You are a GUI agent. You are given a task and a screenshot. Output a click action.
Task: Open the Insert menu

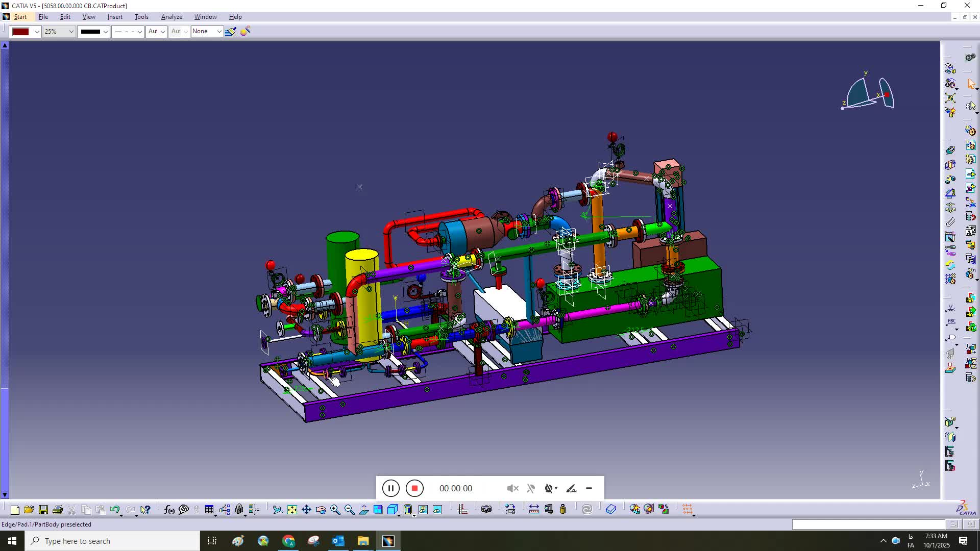(x=115, y=17)
